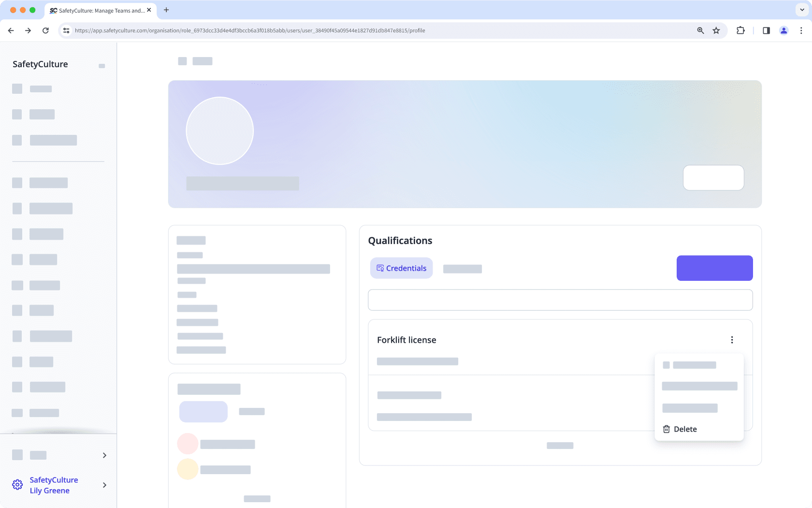Open the Forklift license options menu
This screenshot has width=812, height=508.
click(732, 340)
